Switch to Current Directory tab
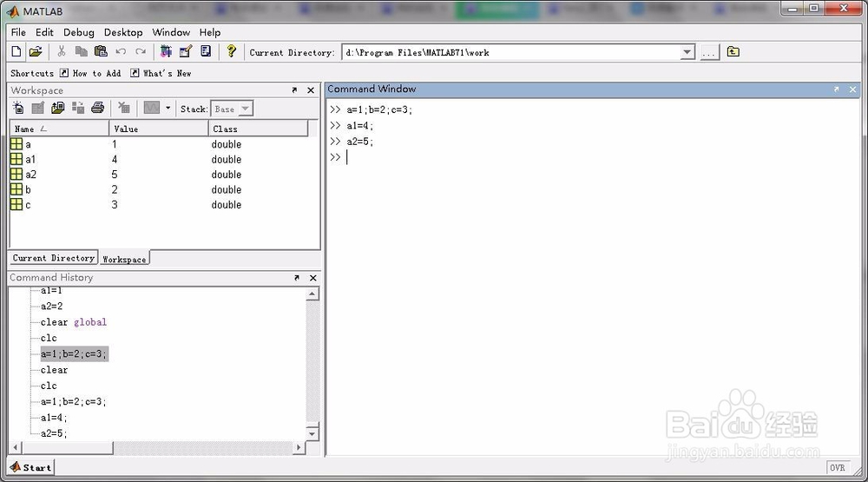 tap(54, 258)
